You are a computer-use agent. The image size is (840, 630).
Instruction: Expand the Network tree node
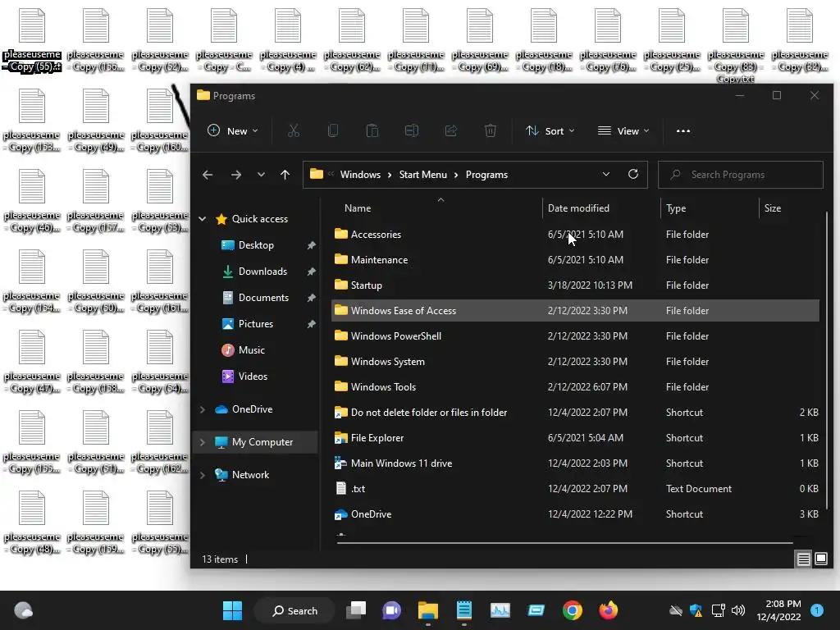(203, 475)
